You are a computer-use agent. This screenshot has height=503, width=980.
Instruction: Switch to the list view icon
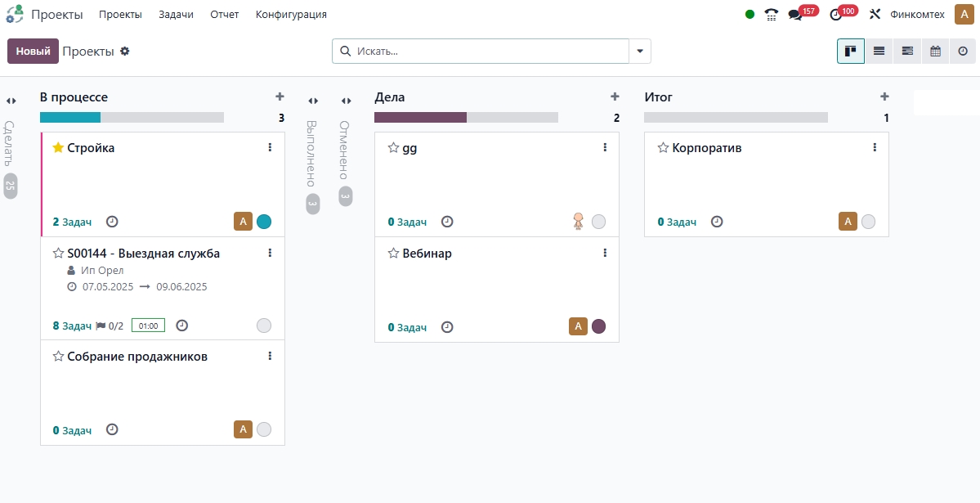click(x=879, y=52)
